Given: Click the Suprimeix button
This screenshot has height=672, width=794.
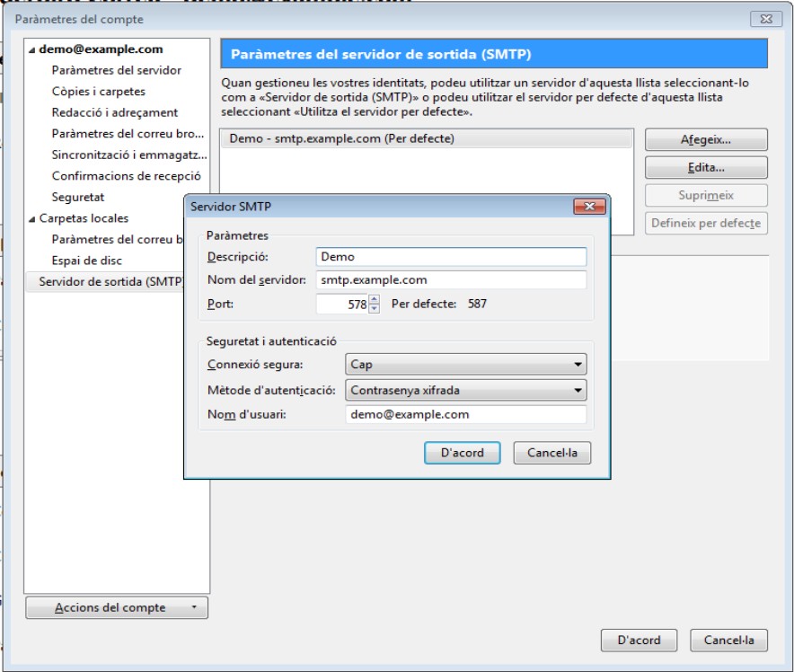Looking at the screenshot, I should point(706,196).
